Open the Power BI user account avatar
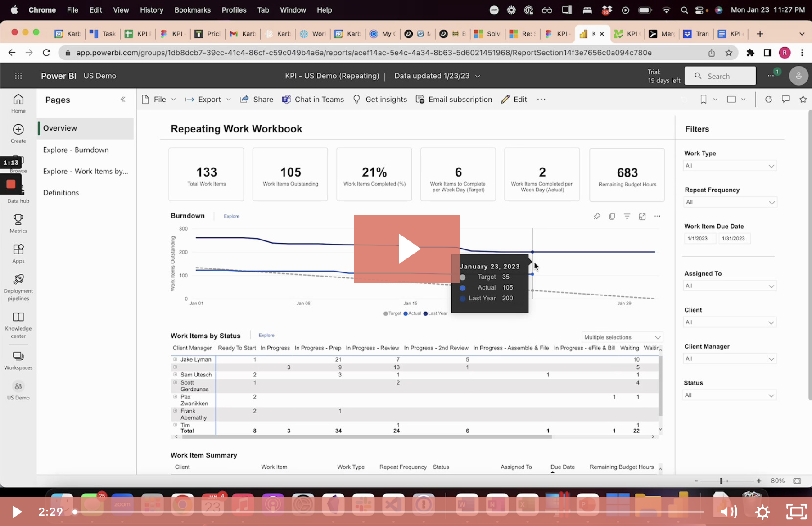812x526 pixels. coord(798,76)
